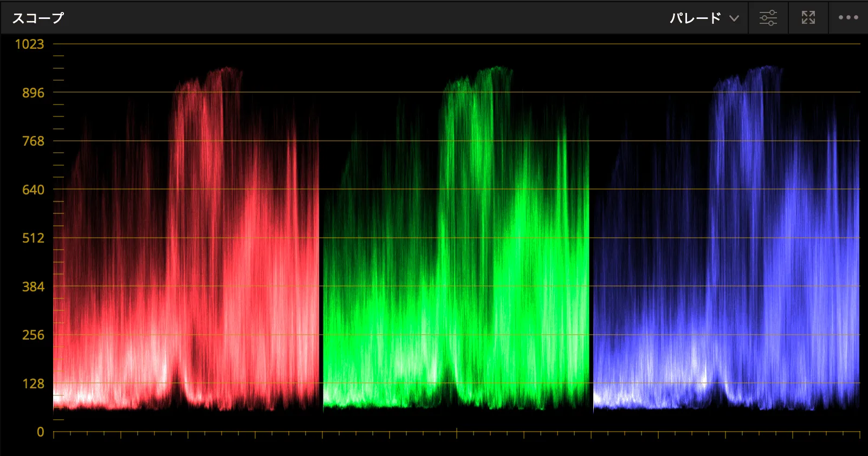Click the 768 scale label

tap(33, 141)
